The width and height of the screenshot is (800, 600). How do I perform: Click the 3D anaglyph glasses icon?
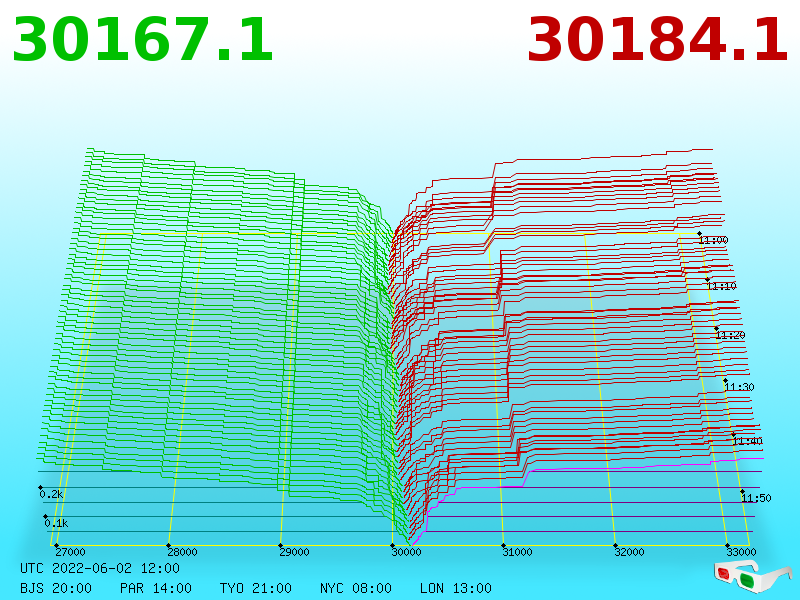click(x=752, y=576)
